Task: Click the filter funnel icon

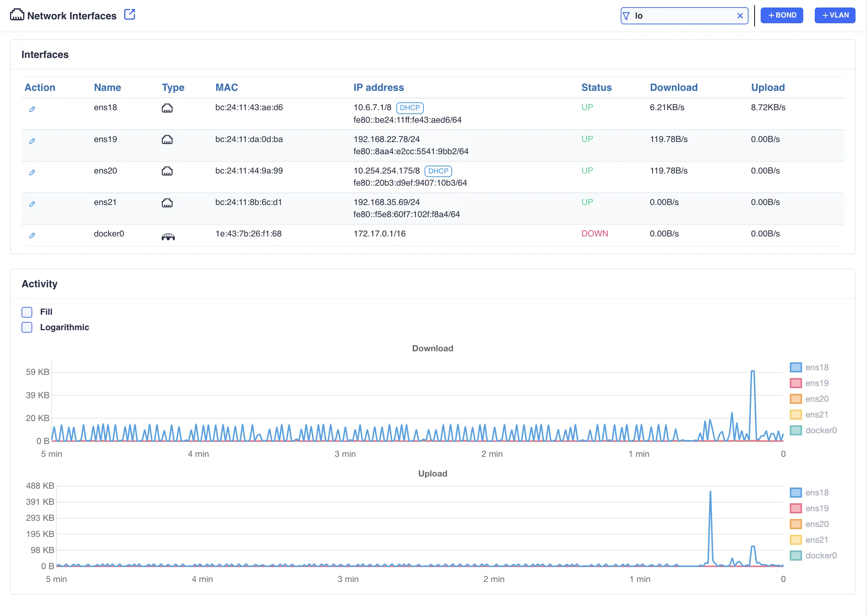Action: coord(626,16)
